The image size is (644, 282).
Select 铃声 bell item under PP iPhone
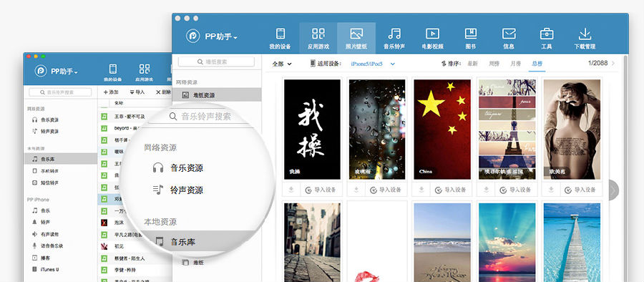(x=41, y=222)
